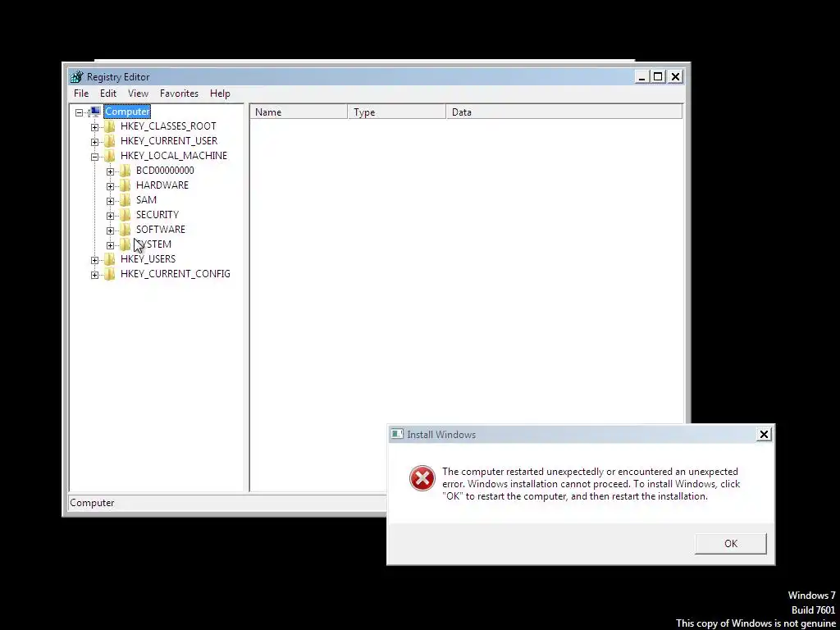840x630 pixels.
Task: Select the SOFTWARE label
Action: pyautogui.click(x=160, y=230)
